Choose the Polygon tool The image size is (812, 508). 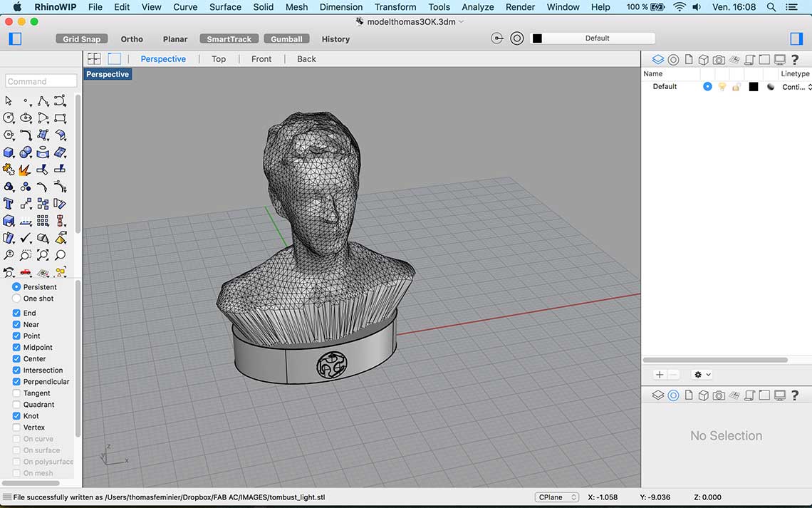tap(9, 135)
